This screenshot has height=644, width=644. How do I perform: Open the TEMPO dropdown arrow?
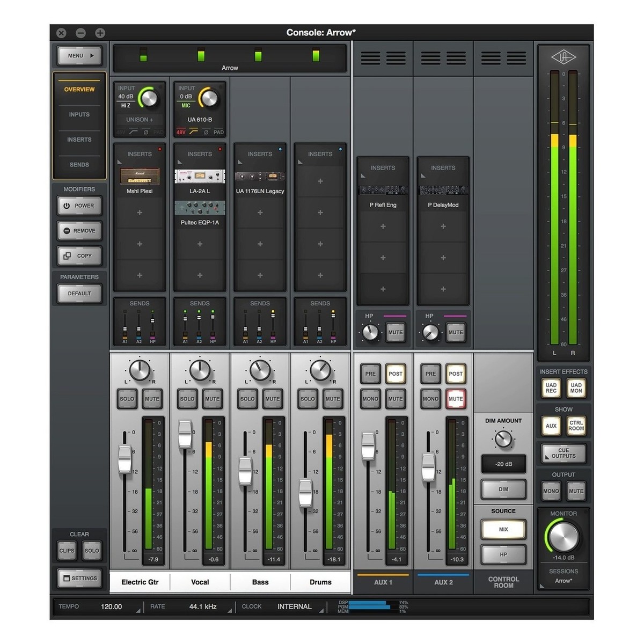click(138, 611)
